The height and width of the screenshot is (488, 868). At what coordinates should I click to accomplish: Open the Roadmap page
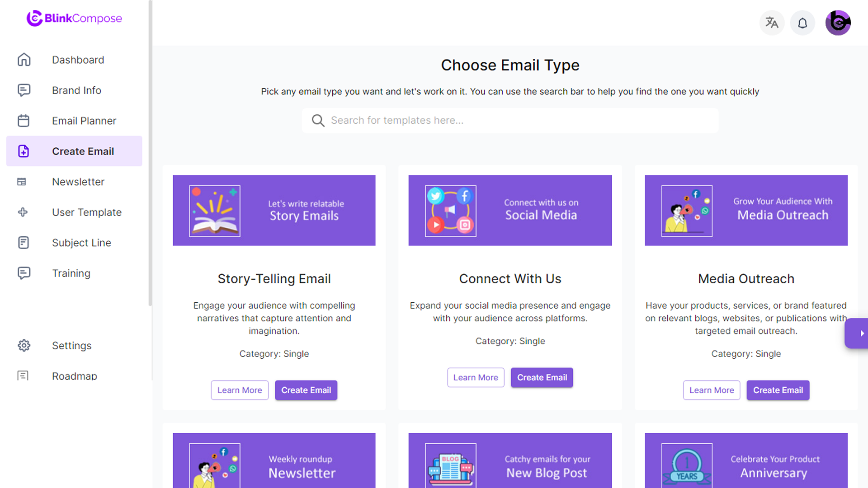pos(74,376)
